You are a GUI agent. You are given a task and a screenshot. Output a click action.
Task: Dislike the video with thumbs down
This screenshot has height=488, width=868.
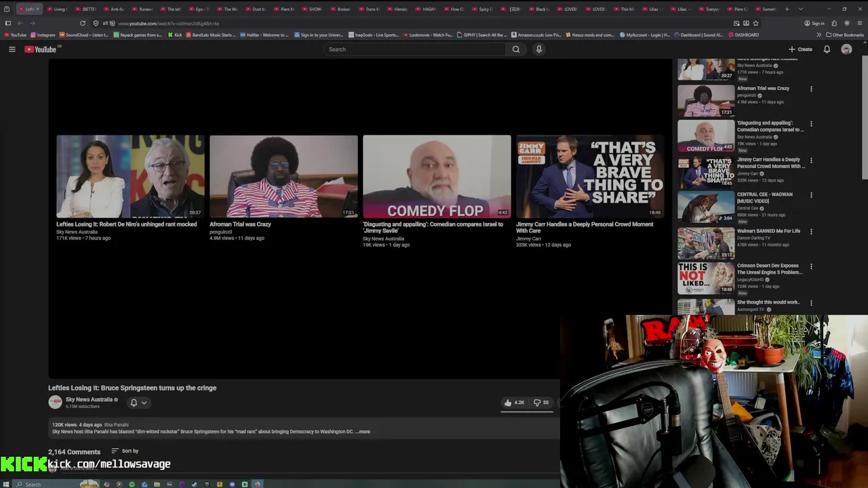pyautogui.click(x=541, y=403)
